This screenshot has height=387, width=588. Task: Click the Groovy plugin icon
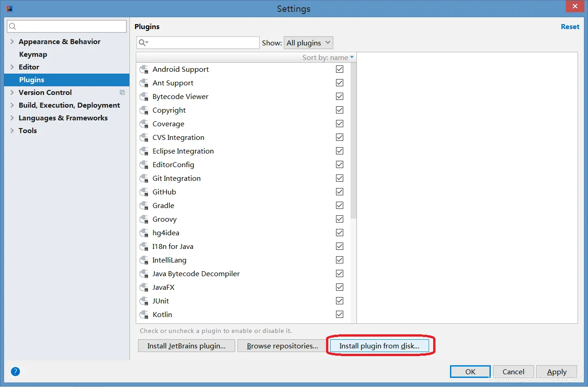(144, 219)
